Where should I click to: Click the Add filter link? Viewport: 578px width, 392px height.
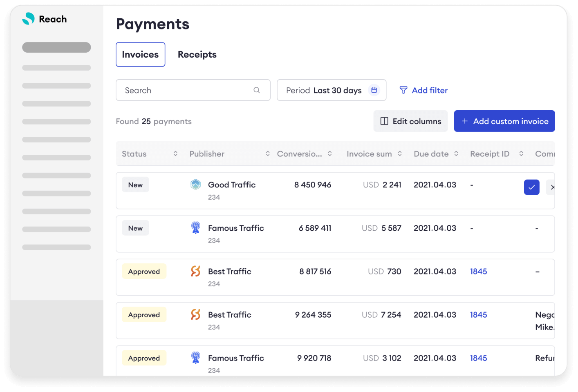tap(423, 90)
